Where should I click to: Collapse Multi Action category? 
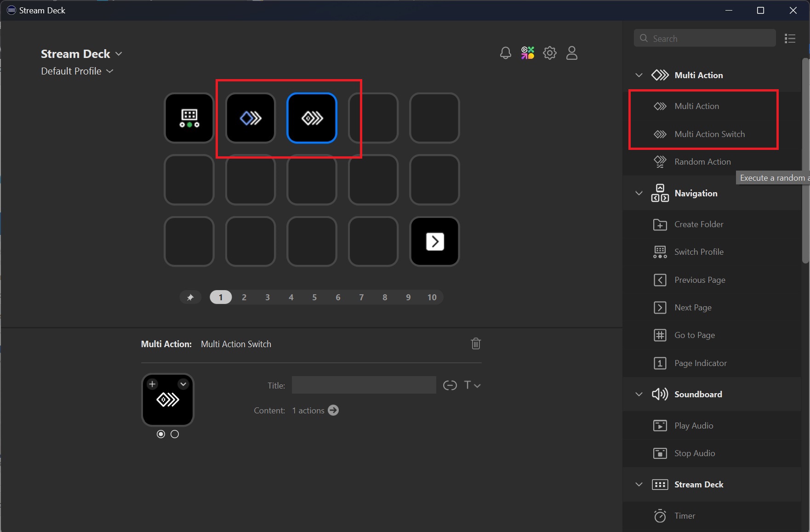(x=639, y=75)
